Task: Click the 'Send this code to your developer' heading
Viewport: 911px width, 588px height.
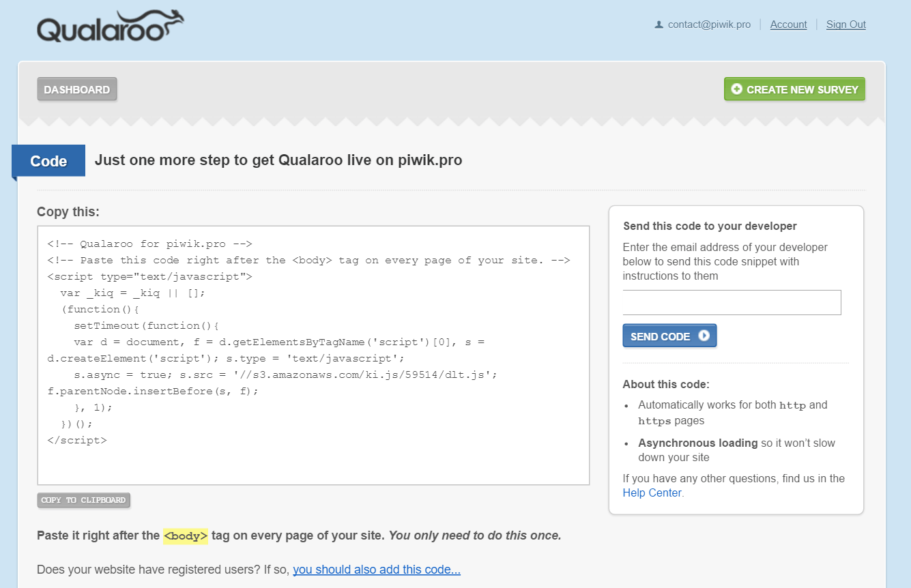Action: (x=710, y=226)
